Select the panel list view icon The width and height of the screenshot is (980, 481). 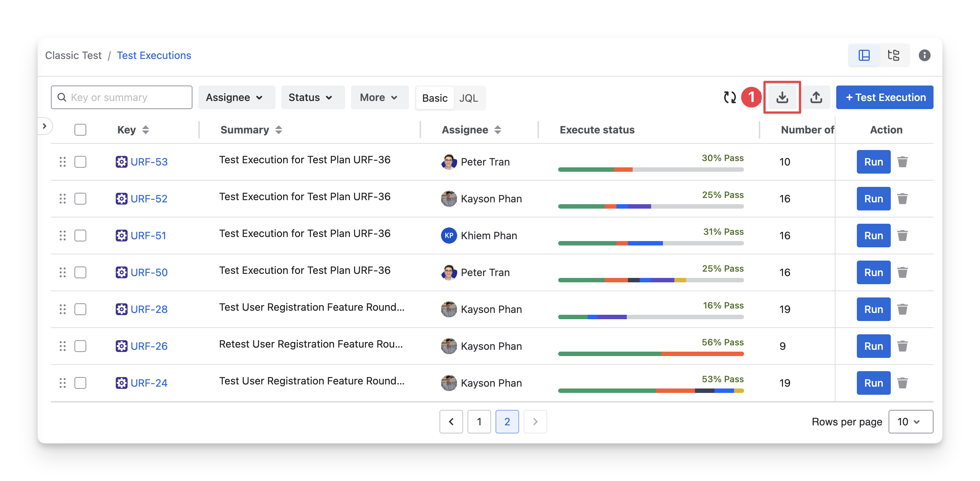coord(864,56)
